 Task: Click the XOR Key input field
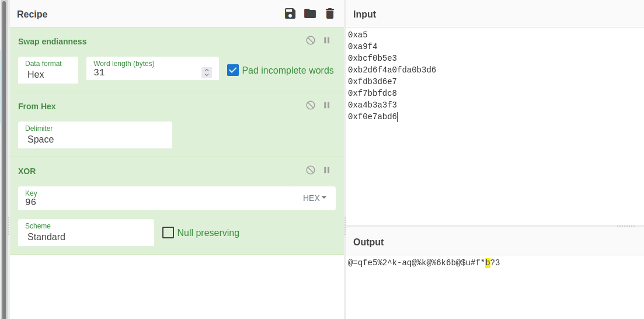tap(155, 202)
